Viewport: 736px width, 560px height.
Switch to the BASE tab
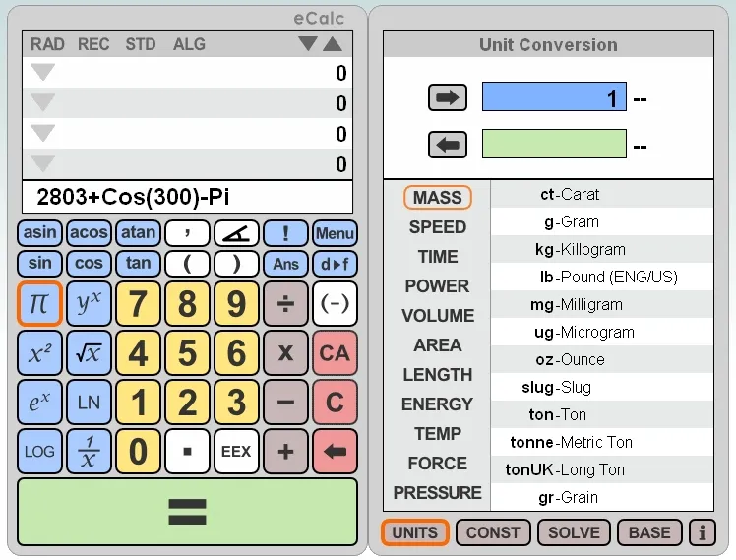(649, 532)
